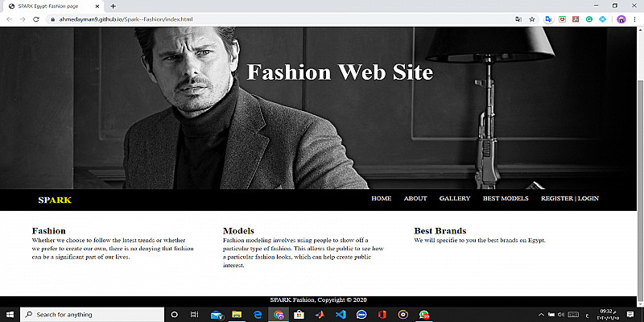Viewport: 644px width, 322px height.
Task: Reload the page with the refresh icon
Action: [36, 19]
